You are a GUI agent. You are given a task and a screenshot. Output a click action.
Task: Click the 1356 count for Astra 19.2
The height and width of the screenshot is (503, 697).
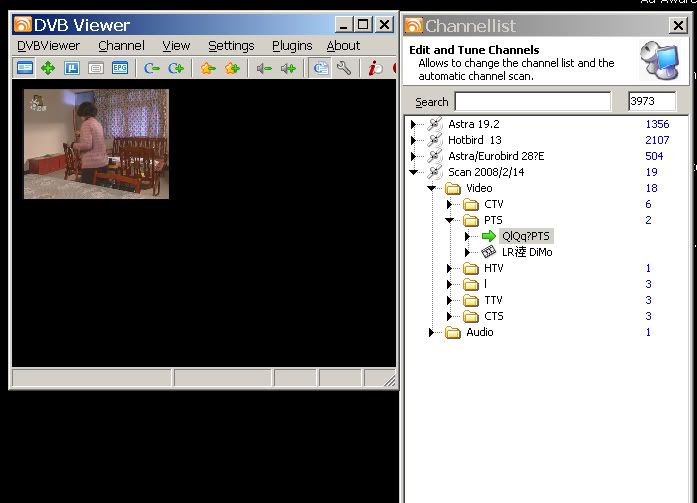click(x=657, y=124)
